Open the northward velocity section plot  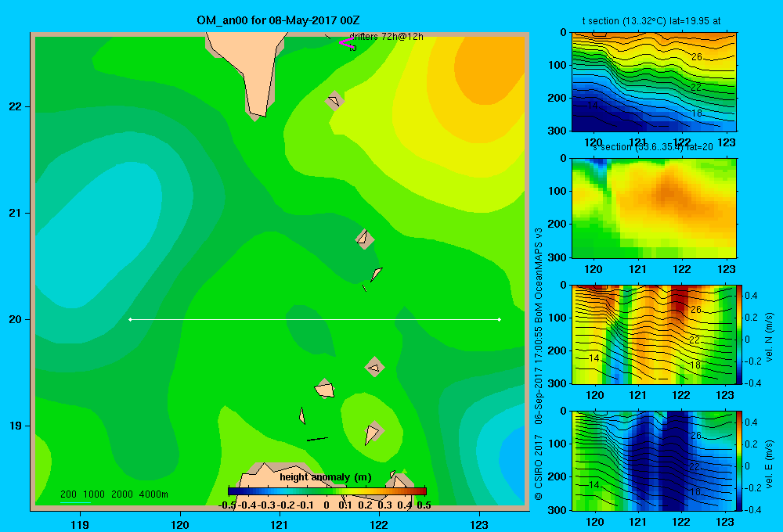[x=654, y=334]
